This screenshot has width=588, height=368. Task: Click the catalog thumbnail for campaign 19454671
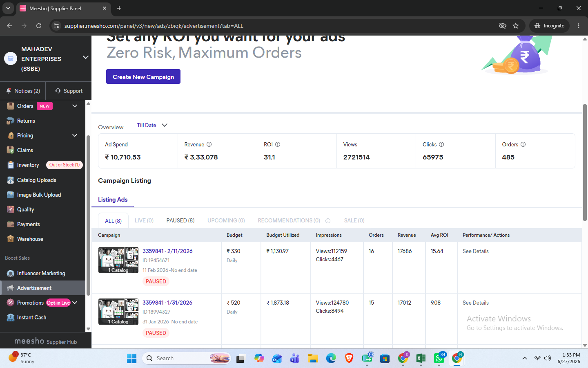pyautogui.click(x=118, y=260)
